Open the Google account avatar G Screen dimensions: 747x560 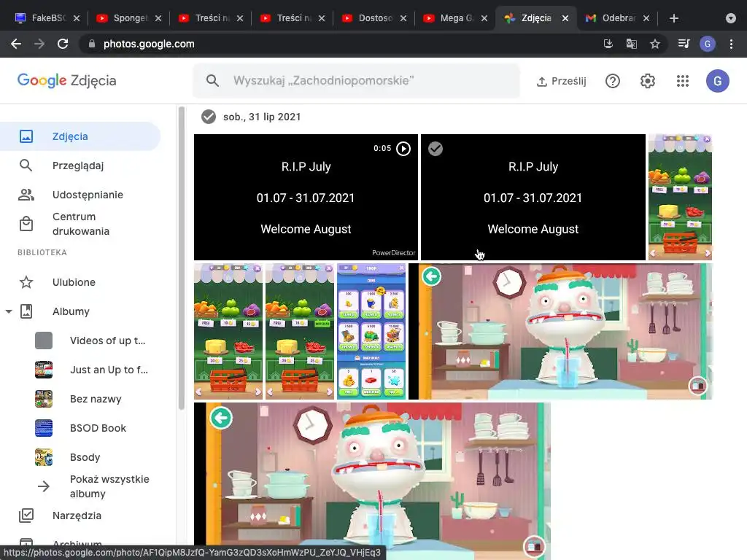point(718,81)
